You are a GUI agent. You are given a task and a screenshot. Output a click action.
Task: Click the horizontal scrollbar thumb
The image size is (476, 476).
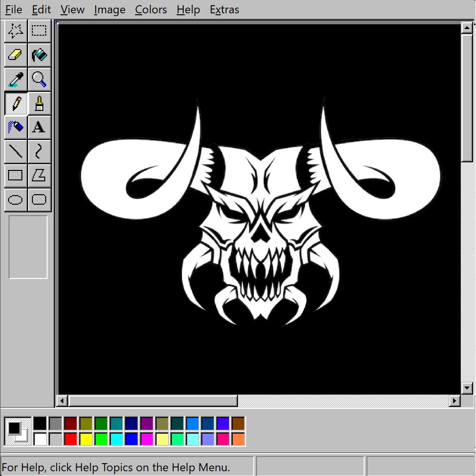[153, 401]
